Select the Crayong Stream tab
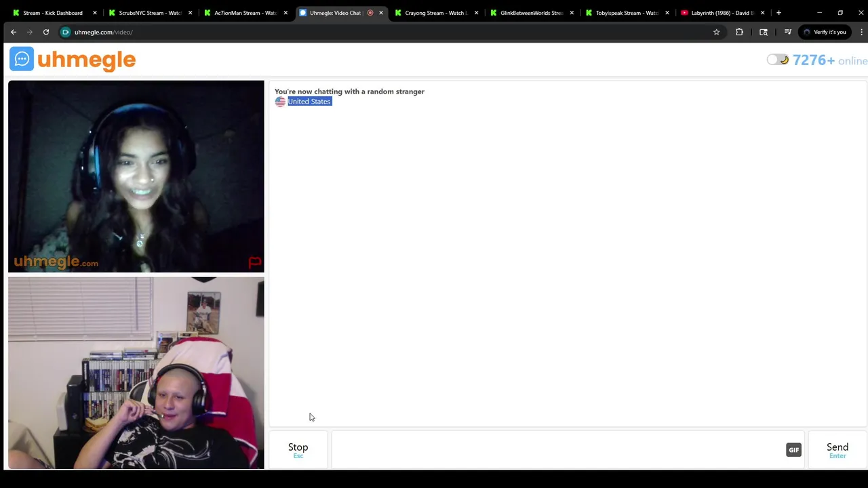 [435, 13]
